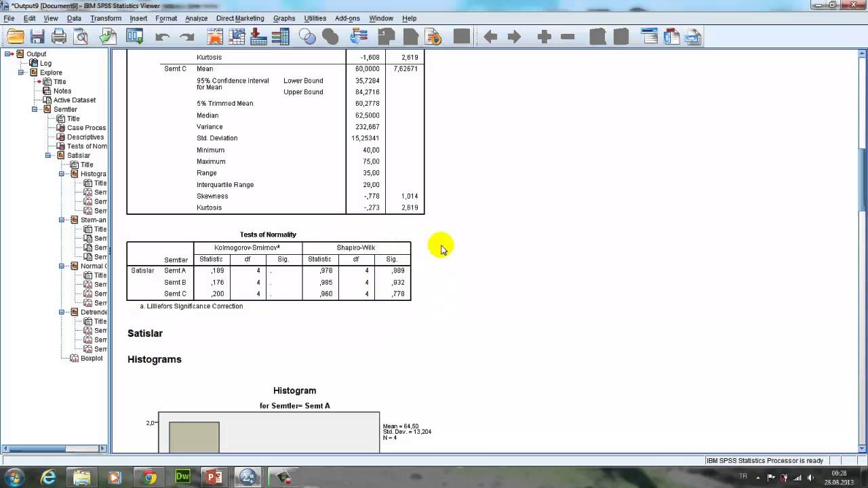Click the Export output toolbar icon
This screenshot has height=488, width=868.
coord(108,37)
